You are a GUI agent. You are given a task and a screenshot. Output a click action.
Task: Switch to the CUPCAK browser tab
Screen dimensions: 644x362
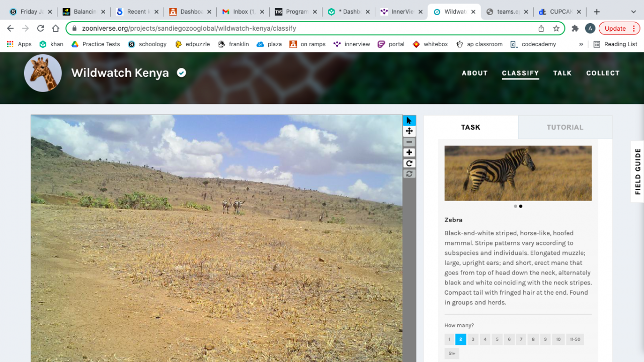pos(559,12)
